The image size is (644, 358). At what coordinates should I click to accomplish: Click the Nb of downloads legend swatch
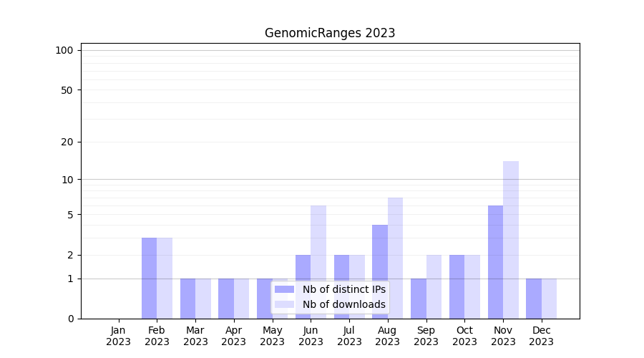tap(284, 304)
